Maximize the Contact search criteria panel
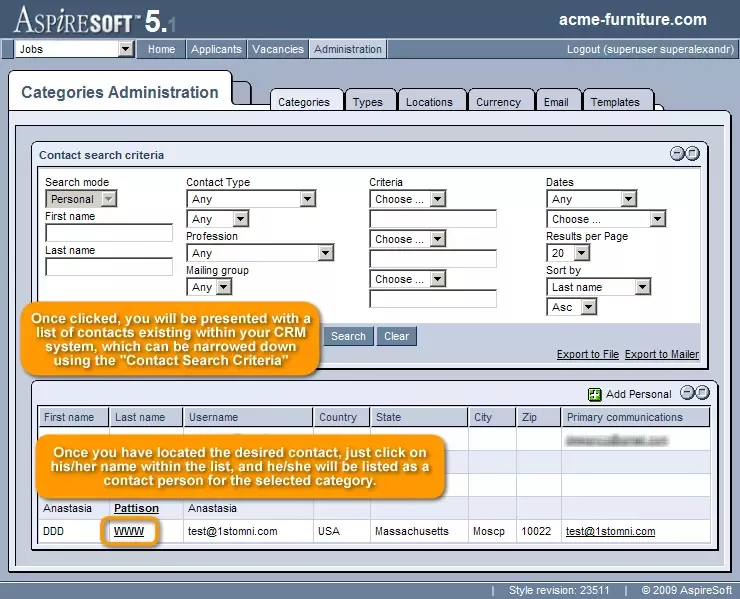This screenshot has width=740, height=599. tap(692, 153)
